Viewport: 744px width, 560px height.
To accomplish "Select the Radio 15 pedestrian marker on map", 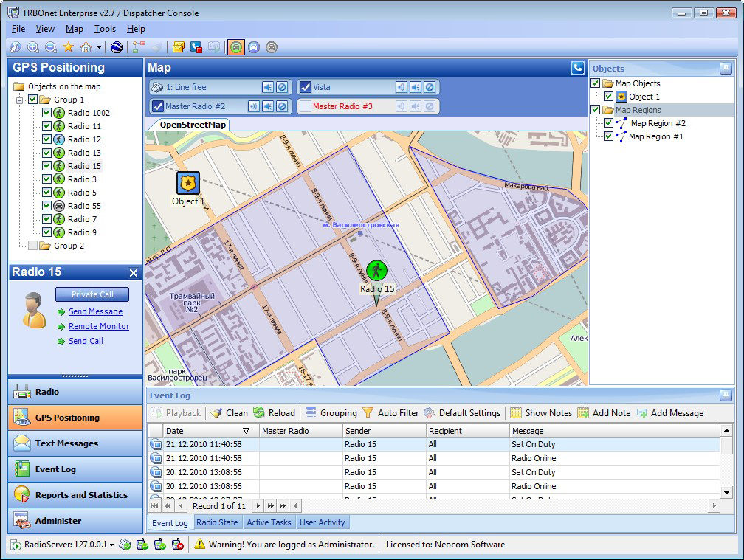I will coord(376,271).
